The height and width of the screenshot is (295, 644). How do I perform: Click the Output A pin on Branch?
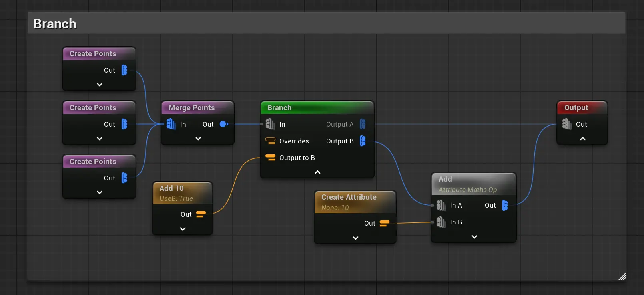(363, 124)
